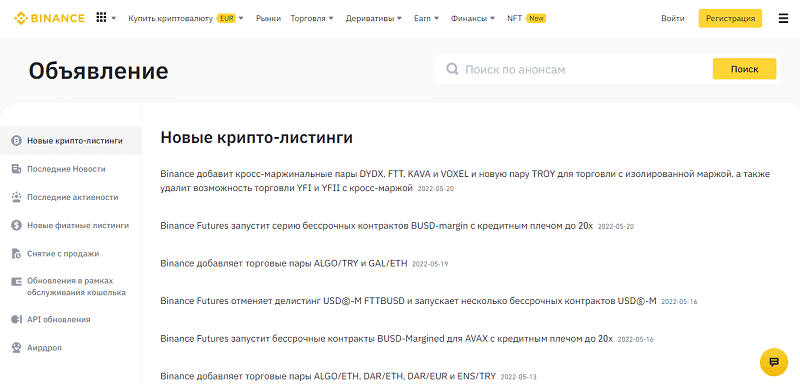Screen dimensions: 800x384
Task: Open the NFT menu item
Action: 514,18
